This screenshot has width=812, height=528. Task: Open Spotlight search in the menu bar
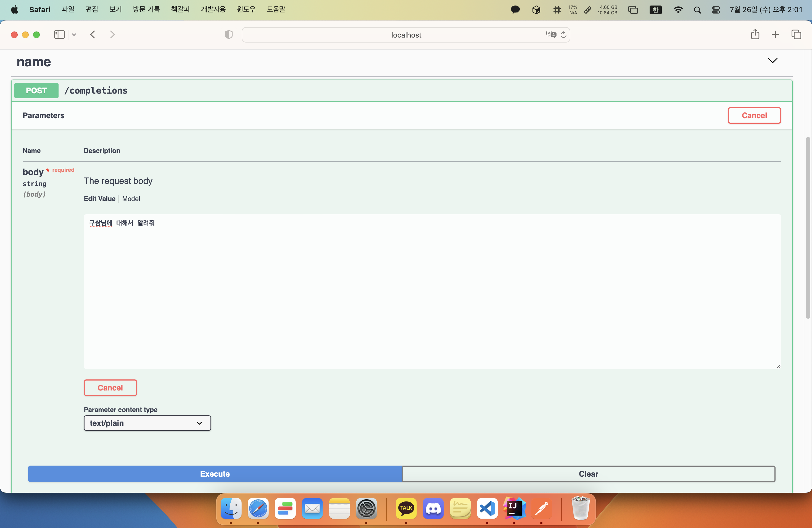[697, 10]
